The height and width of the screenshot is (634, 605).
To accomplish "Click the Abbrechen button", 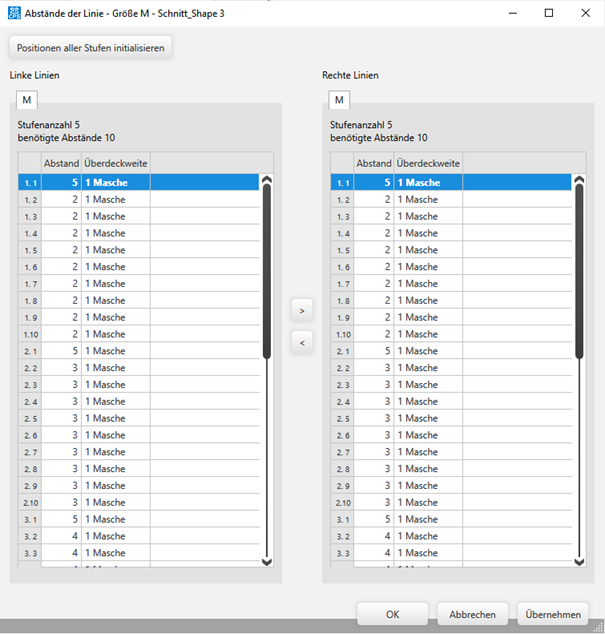I will tap(472, 614).
